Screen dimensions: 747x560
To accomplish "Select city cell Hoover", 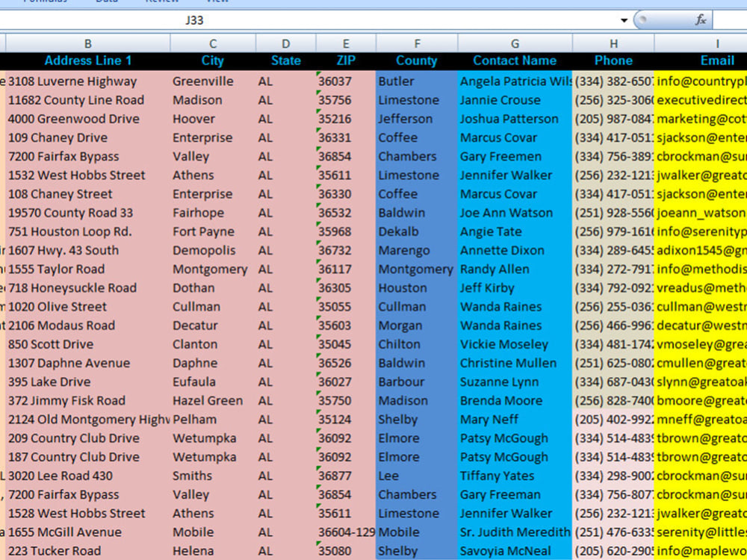I will coord(213,119).
